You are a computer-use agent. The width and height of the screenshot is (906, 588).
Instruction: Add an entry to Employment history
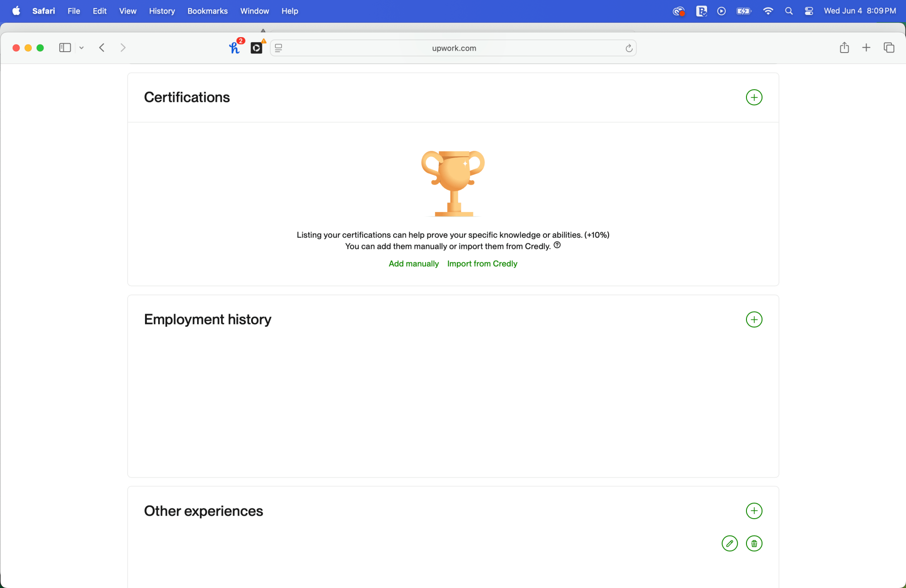pos(754,319)
